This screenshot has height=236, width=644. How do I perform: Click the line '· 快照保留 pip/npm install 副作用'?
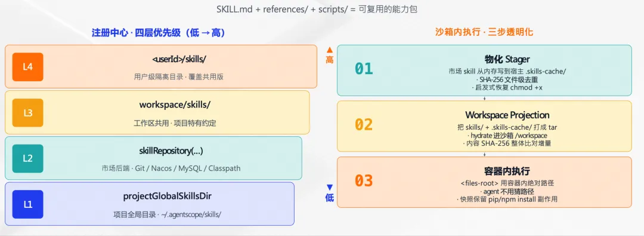[x=507, y=200]
